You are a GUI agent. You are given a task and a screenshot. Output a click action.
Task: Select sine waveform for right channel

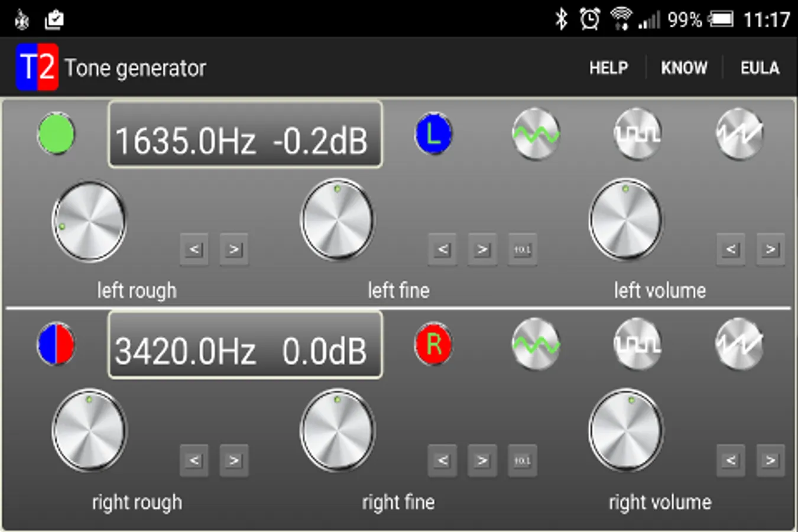click(536, 345)
